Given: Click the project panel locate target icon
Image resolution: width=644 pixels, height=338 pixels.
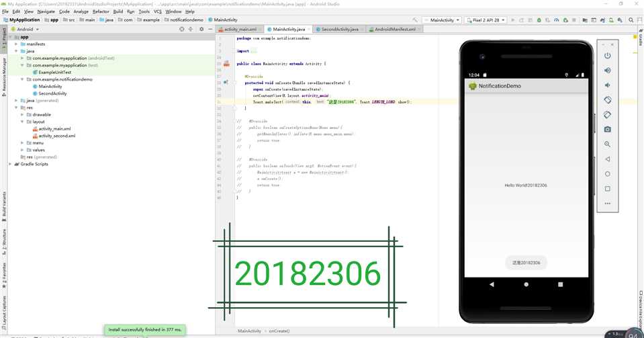Looking at the screenshot, I should tap(182, 29).
